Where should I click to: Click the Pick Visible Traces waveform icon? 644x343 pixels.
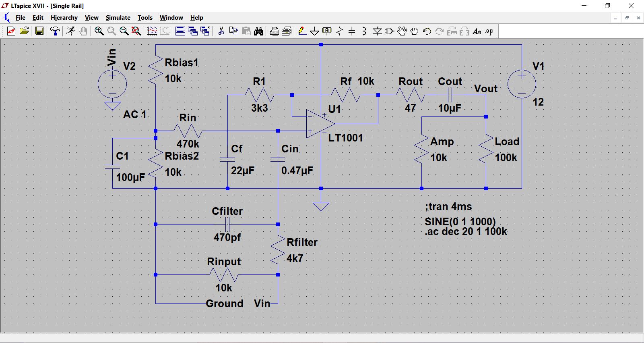point(152,31)
